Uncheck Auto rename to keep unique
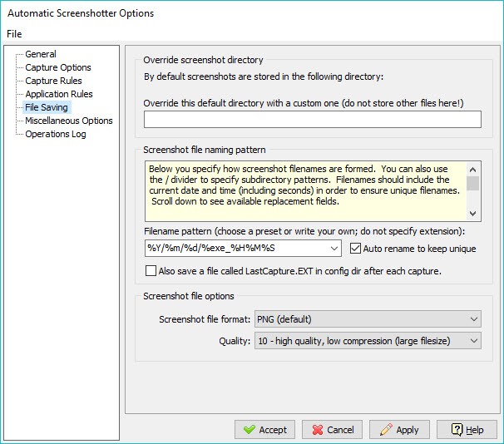Screen dimensions: 504x444 click(x=355, y=249)
